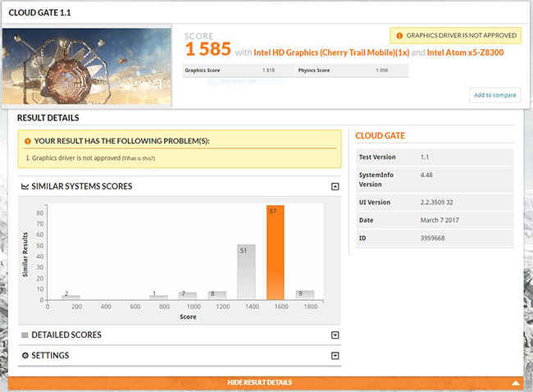Image resolution: width=533 pixels, height=392 pixels.
Task: Click the Test Version value 1.1
Action: click(x=425, y=157)
